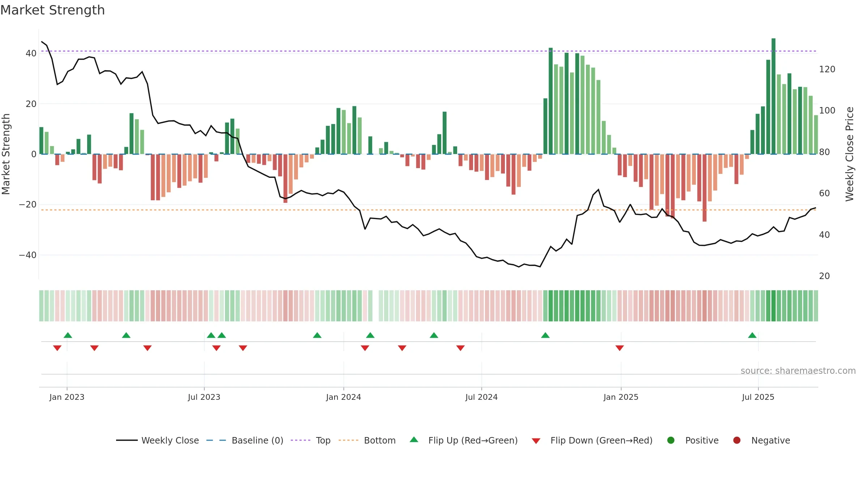
Task: Click the orange dotted Bottom legend sample
Action: (349, 440)
